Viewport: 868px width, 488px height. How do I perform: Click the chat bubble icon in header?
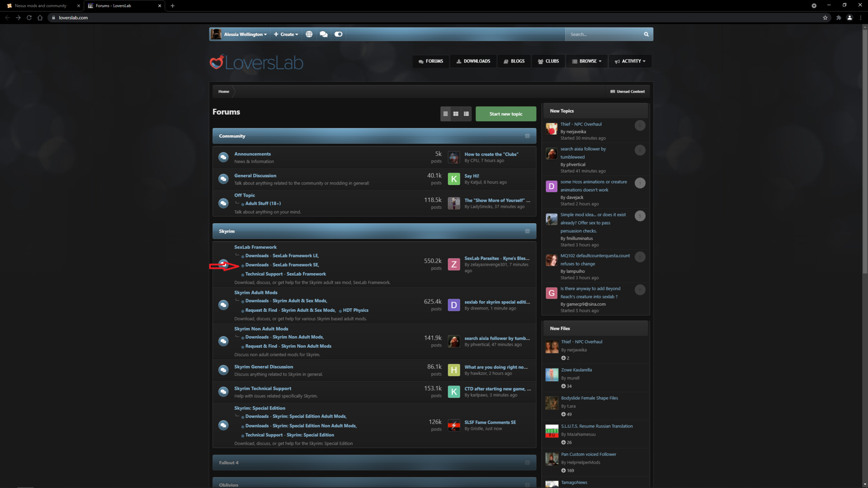tap(323, 34)
